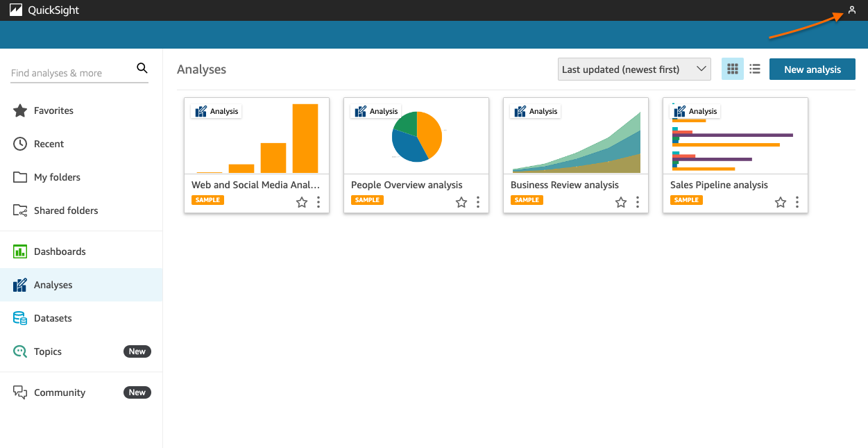Go to Favorites in sidebar

click(81, 110)
